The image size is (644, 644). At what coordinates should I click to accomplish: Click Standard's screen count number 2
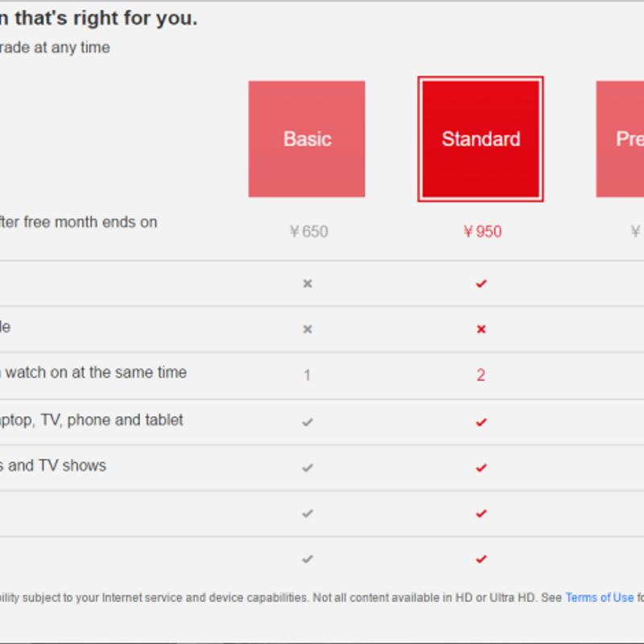tap(481, 375)
